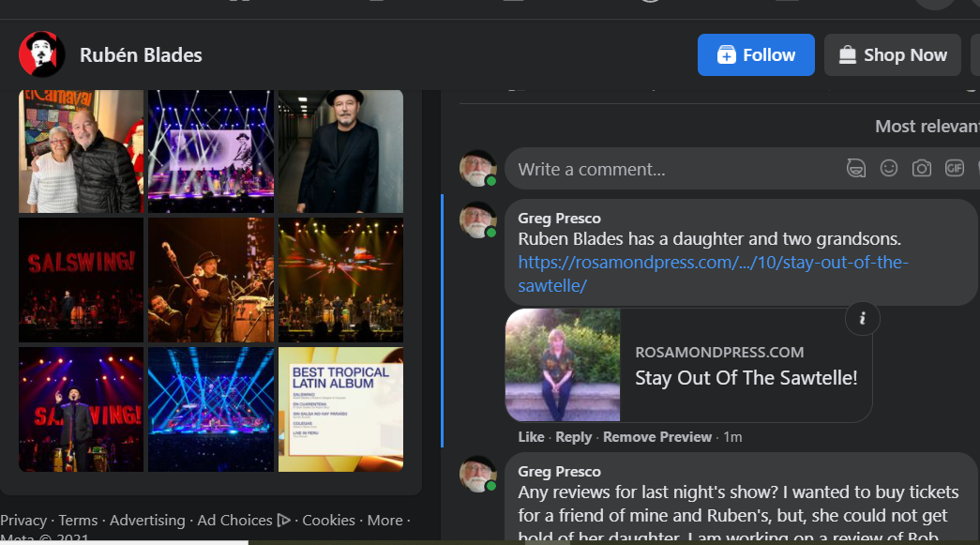This screenshot has width=980, height=545.
Task: Open Rubén Blades page profile picture
Action: [41, 54]
